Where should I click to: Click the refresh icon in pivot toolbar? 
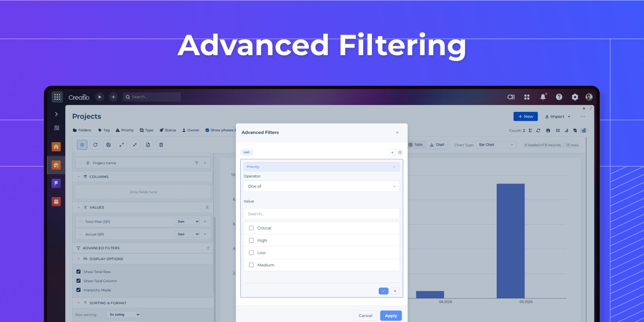[95, 145]
